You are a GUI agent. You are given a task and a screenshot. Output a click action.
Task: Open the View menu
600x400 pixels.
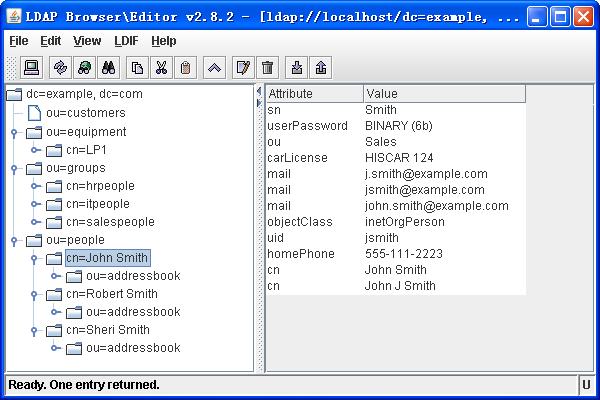87,41
